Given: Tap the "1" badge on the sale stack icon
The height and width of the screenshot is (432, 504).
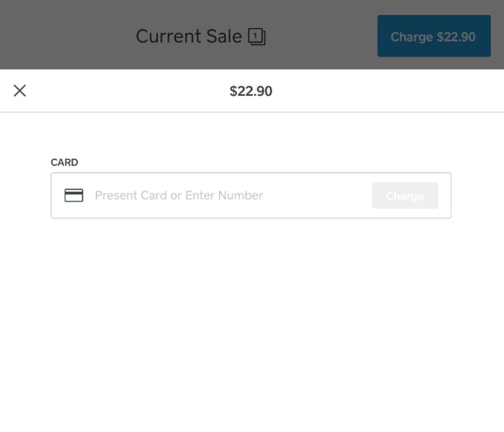Looking at the screenshot, I should point(255,34).
